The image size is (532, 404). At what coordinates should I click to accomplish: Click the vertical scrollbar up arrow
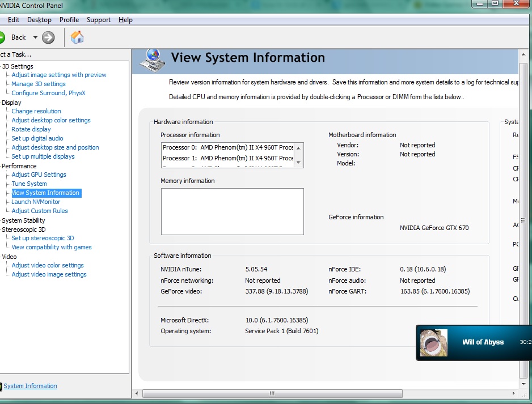coord(523,54)
